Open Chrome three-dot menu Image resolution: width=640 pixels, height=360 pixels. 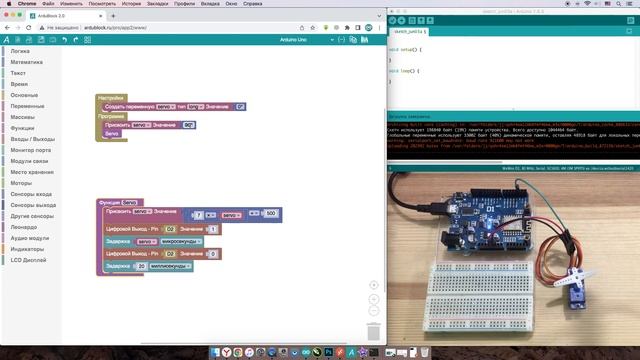(x=379, y=28)
